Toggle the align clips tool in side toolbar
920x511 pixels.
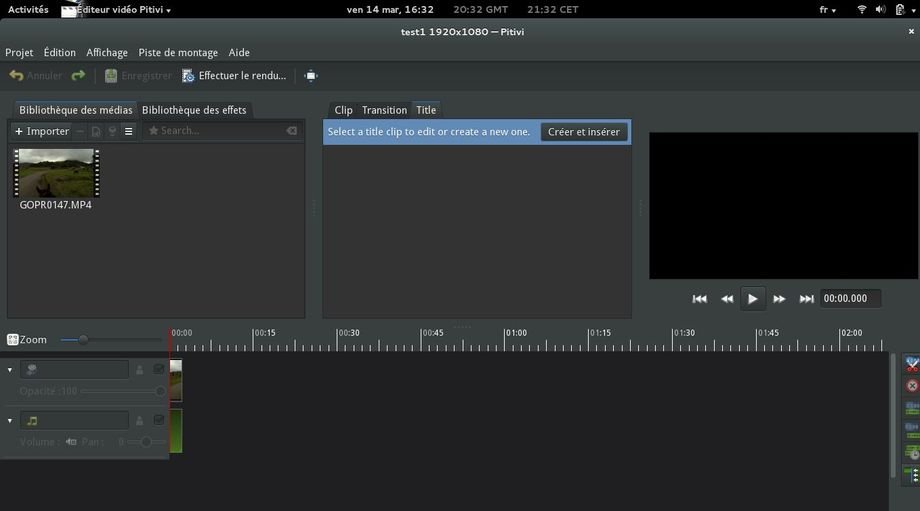coord(912,453)
